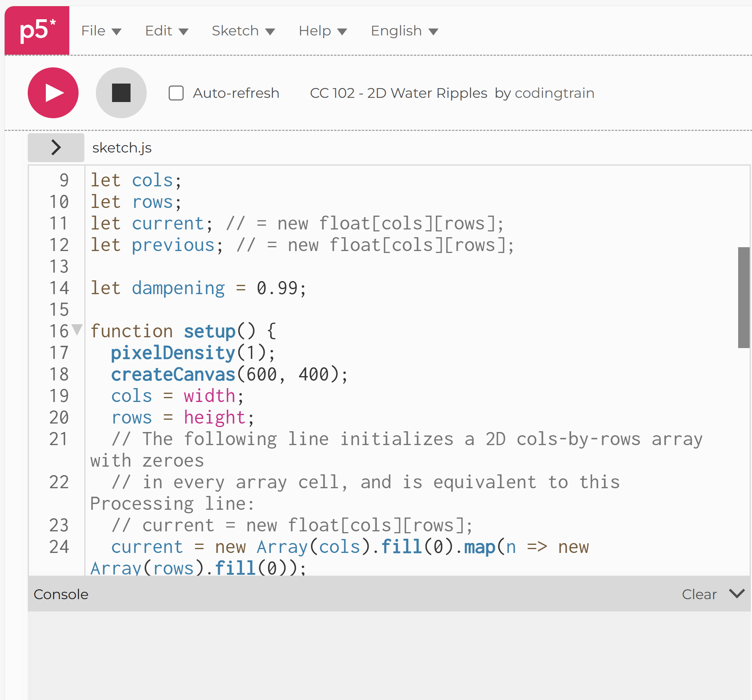Click the sketch name CC 102 - 2D Water Ripples

(399, 93)
